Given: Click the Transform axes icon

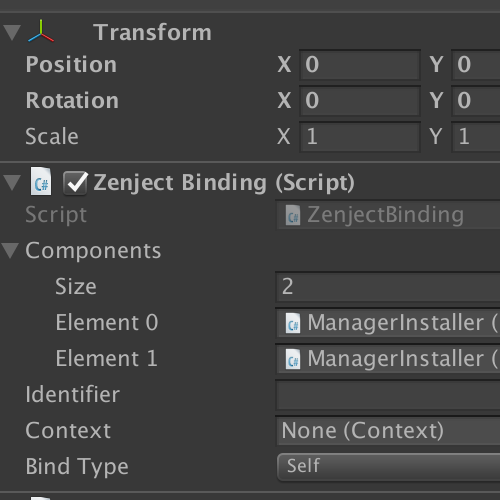Looking at the screenshot, I should point(41,31).
